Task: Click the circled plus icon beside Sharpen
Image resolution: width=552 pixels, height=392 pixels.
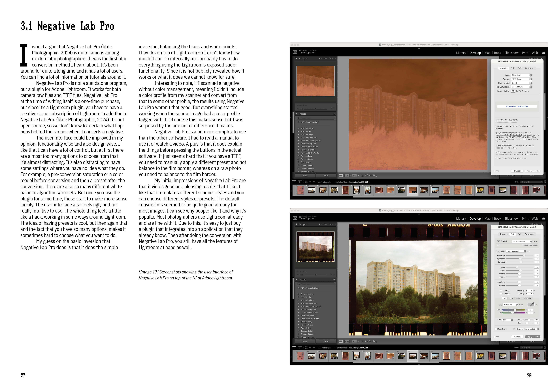Action: [514, 329]
